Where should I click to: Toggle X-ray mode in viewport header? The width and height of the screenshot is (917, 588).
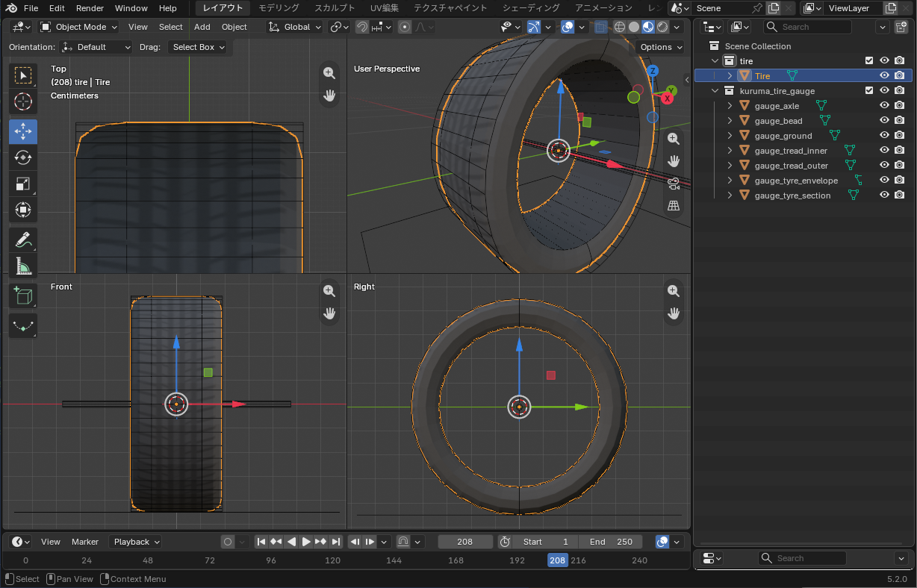pyautogui.click(x=601, y=27)
